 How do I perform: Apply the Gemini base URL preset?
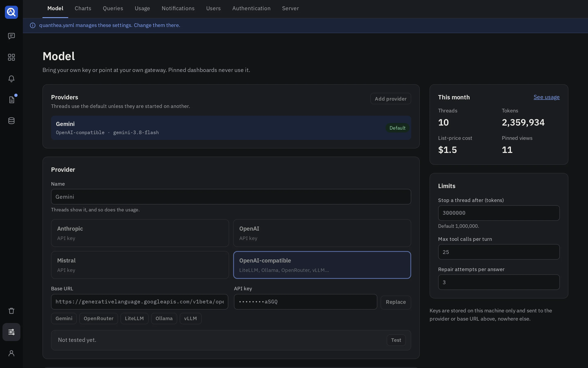64,318
